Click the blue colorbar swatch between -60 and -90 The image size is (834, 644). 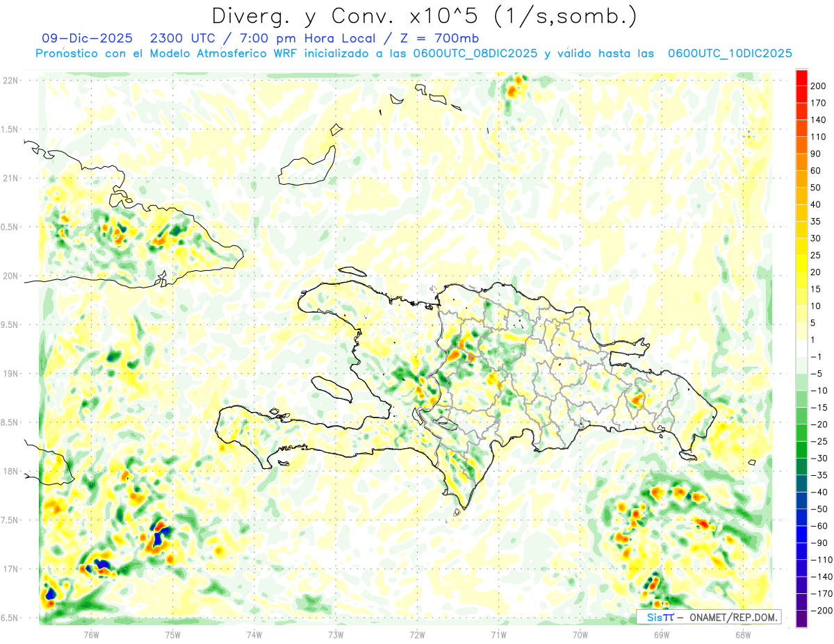click(x=802, y=534)
